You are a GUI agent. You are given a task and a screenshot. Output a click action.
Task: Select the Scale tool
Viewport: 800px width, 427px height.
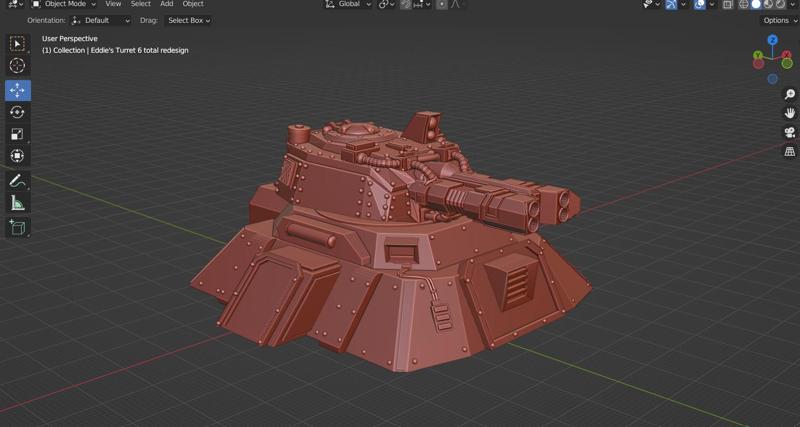pyautogui.click(x=17, y=134)
